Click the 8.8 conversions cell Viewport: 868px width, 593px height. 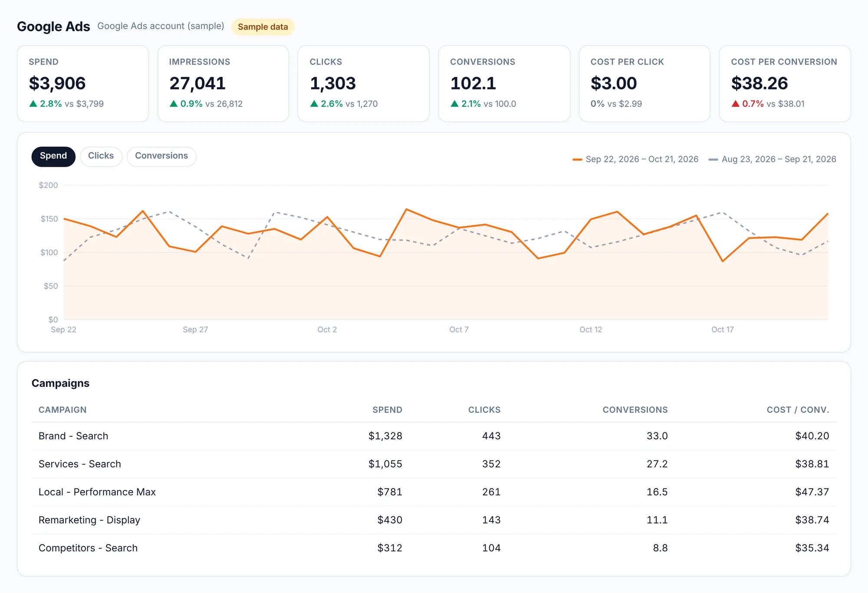click(660, 548)
